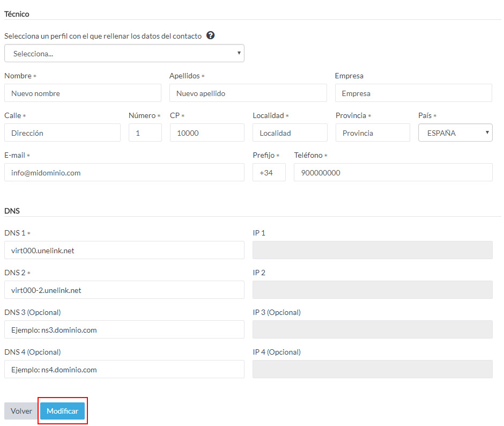Expand the País dropdown showing ESPAÑA
Viewport: 504px width, 426px height.
(x=455, y=133)
